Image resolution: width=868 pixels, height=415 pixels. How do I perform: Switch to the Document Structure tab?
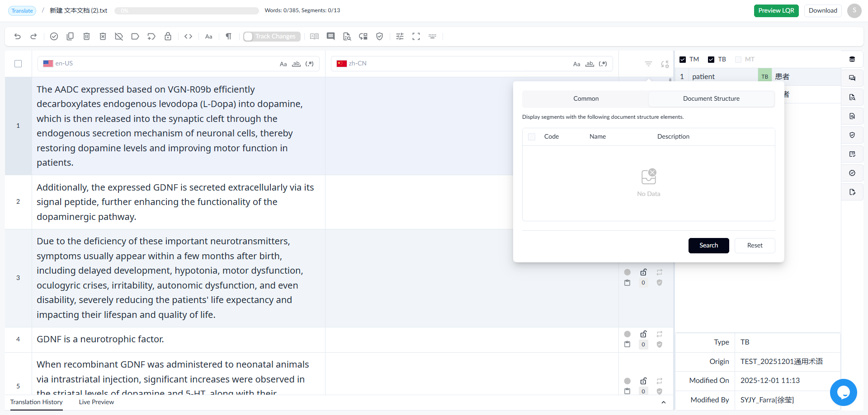(x=711, y=99)
